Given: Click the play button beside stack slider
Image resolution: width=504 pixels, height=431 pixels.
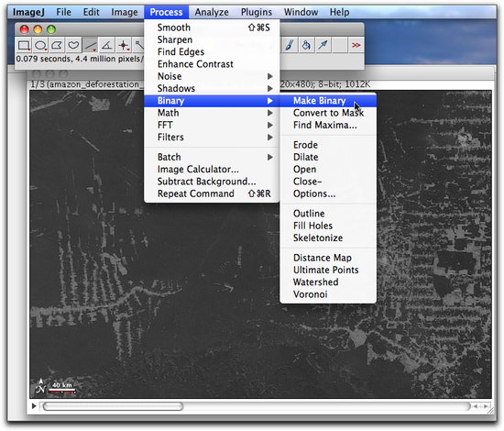Looking at the screenshot, I should coord(34,406).
